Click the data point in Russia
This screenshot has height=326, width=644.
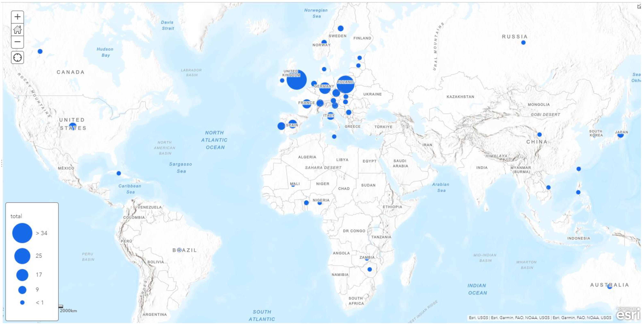[523, 43]
